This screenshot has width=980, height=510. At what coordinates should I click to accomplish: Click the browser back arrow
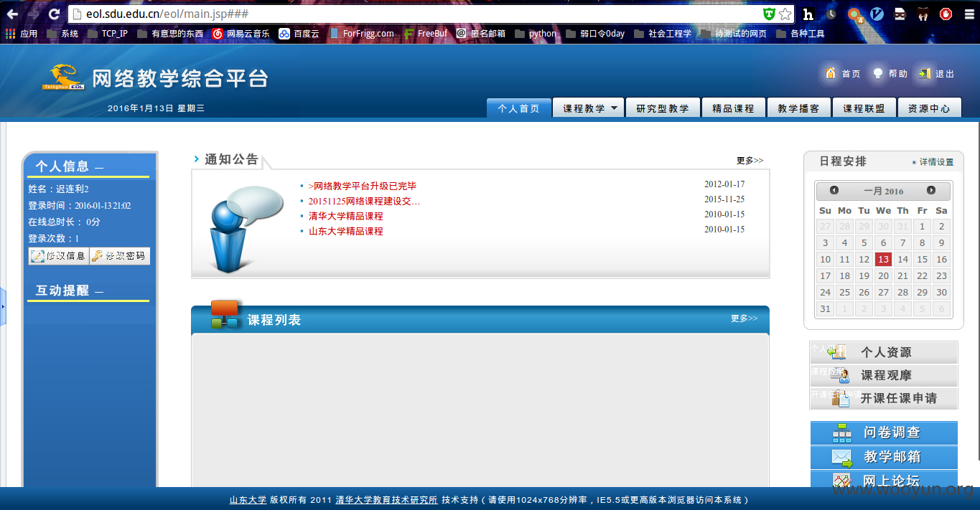click(x=12, y=14)
